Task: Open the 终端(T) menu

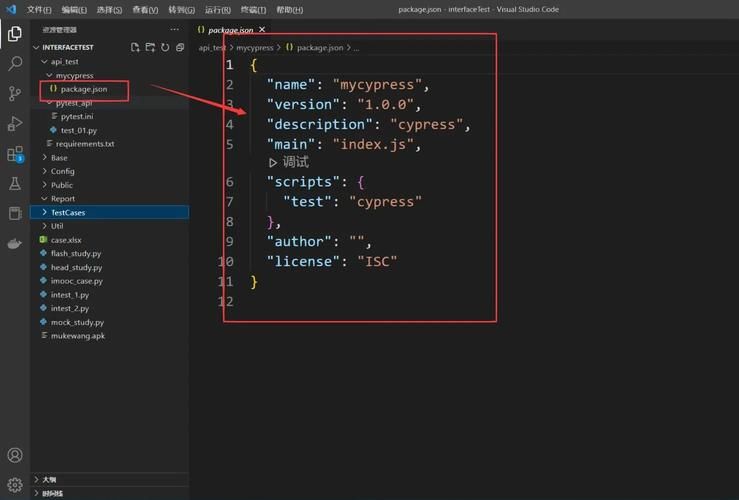Action: coord(253,9)
